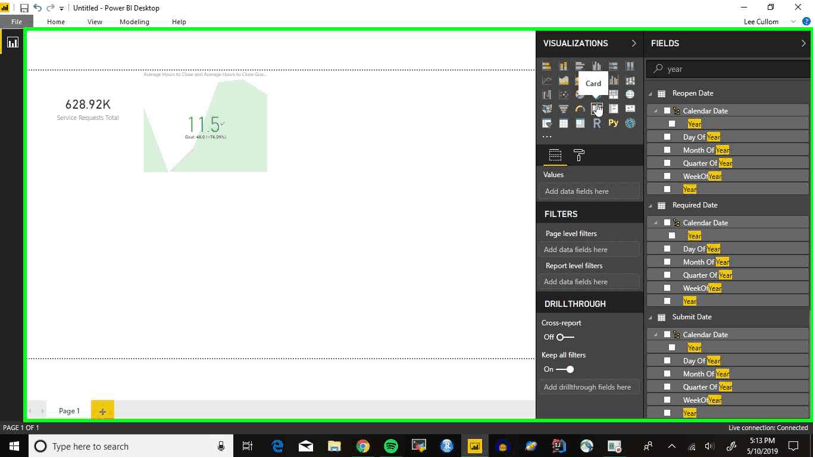Open Report view from left sidebar
This screenshot has height=458, width=815.
pos(12,43)
